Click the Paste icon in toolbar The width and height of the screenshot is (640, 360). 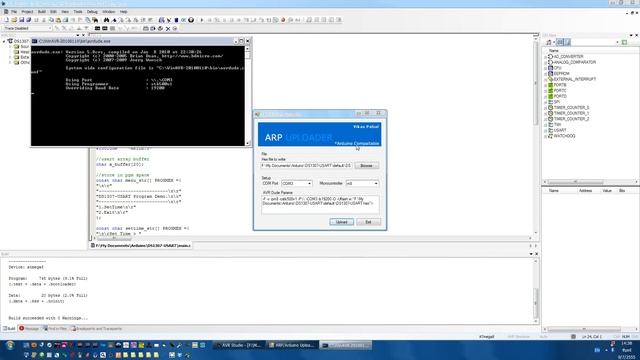58,20
